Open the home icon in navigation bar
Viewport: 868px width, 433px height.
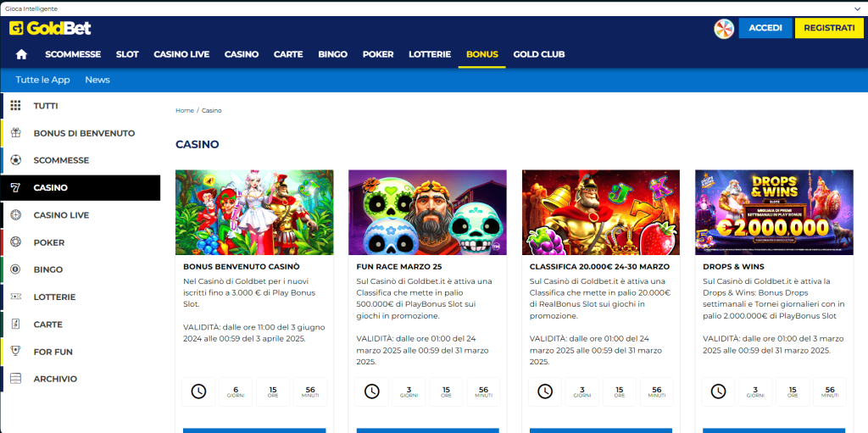coord(21,54)
